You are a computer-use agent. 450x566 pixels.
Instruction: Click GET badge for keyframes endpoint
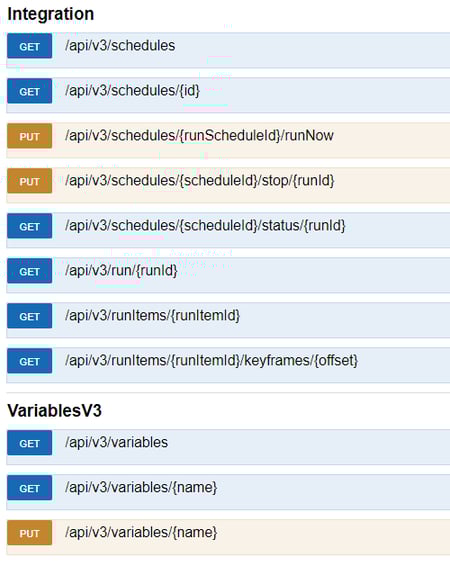[30, 361]
